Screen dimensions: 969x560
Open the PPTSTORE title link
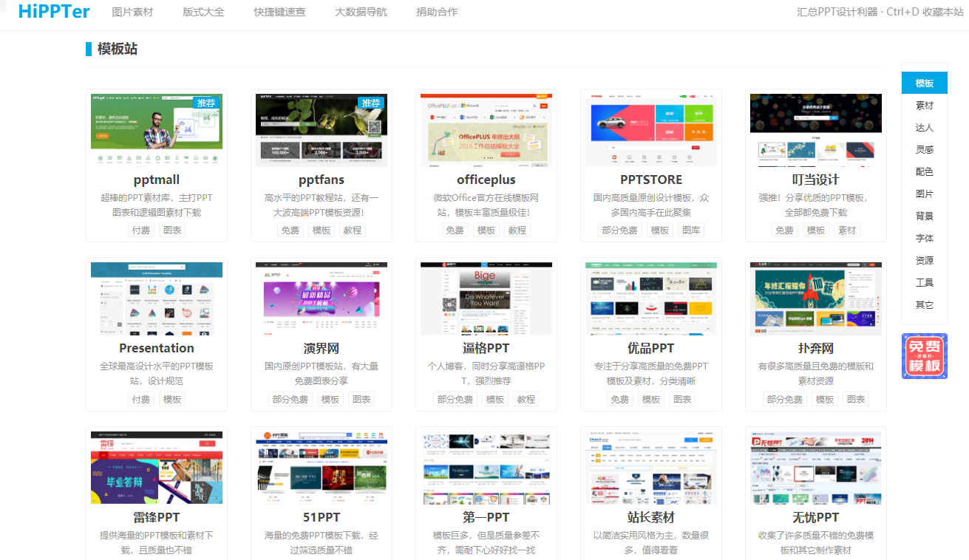click(x=651, y=180)
